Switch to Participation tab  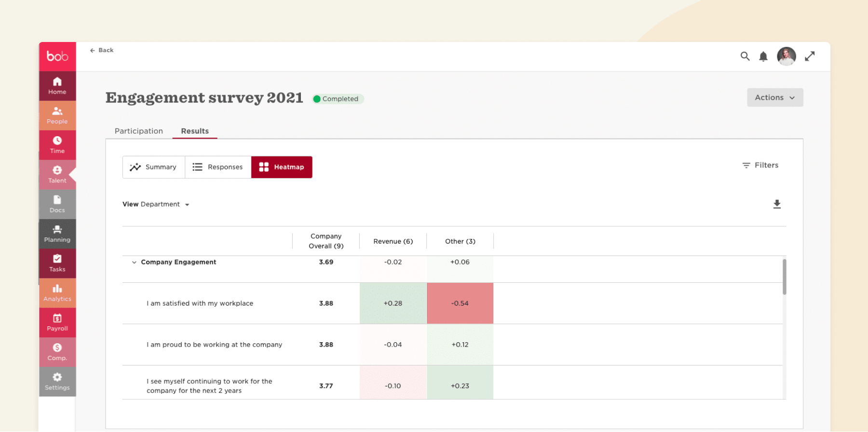[139, 131]
